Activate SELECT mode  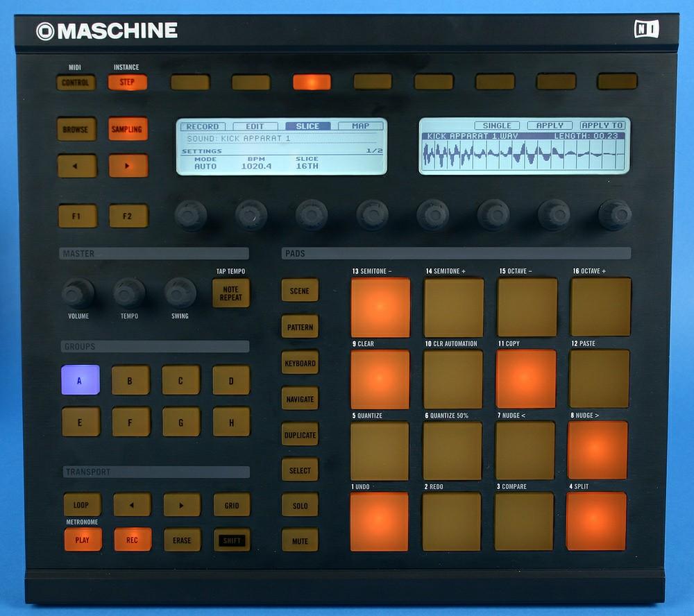[299, 470]
